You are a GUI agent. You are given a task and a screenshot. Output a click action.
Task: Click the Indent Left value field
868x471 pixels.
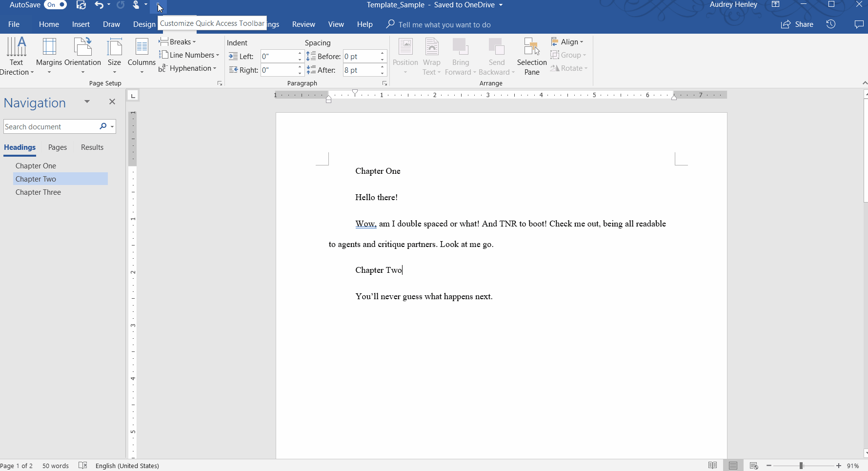[279, 57]
